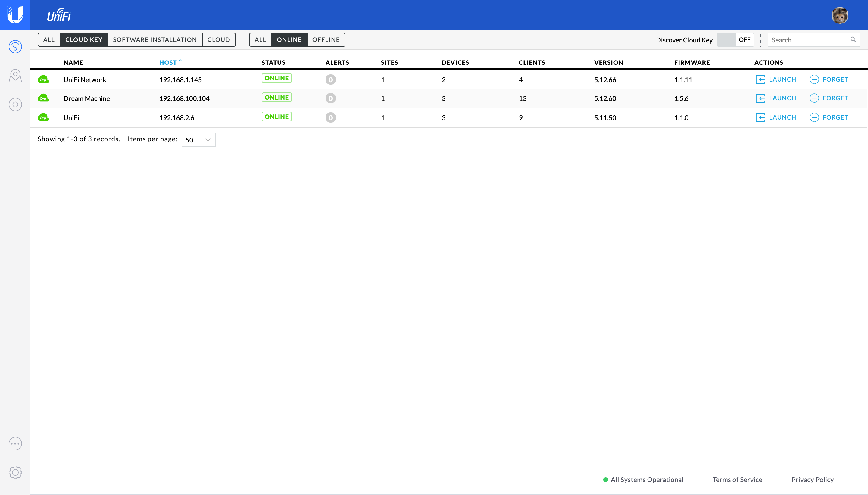Viewport: 868px width, 495px height.
Task: Sort by the DEVICES column header
Action: pos(455,63)
